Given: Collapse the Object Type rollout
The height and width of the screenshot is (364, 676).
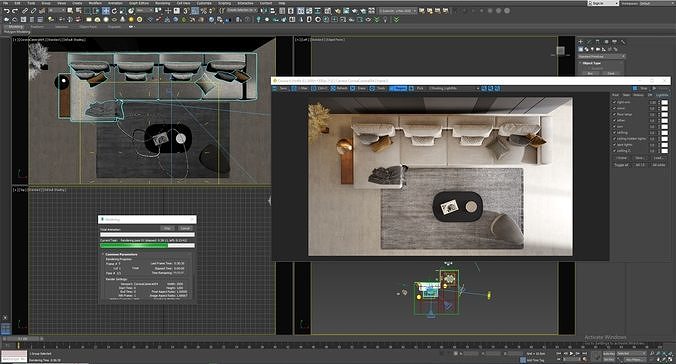Looking at the screenshot, I should point(601,63).
